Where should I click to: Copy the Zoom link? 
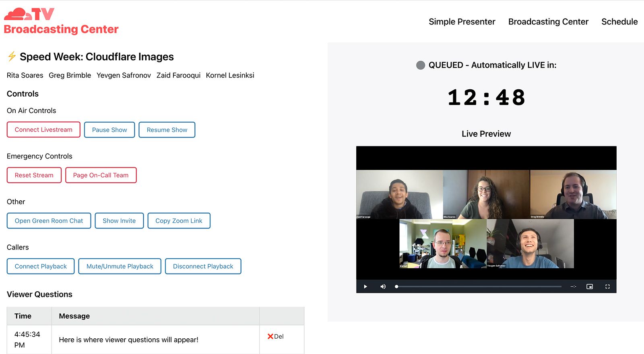pyautogui.click(x=179, y=220)
